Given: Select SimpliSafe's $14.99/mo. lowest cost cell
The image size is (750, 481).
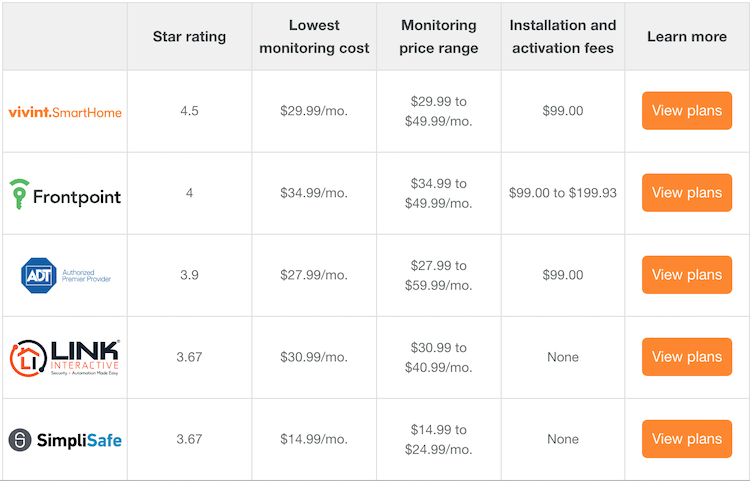Looking at the screenshot, I should click(x=314, y=439).
